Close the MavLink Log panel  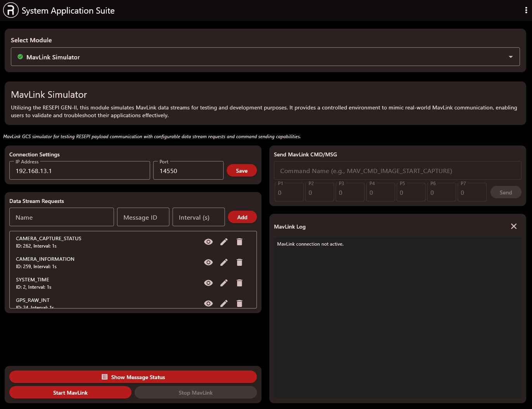(514, 226)
